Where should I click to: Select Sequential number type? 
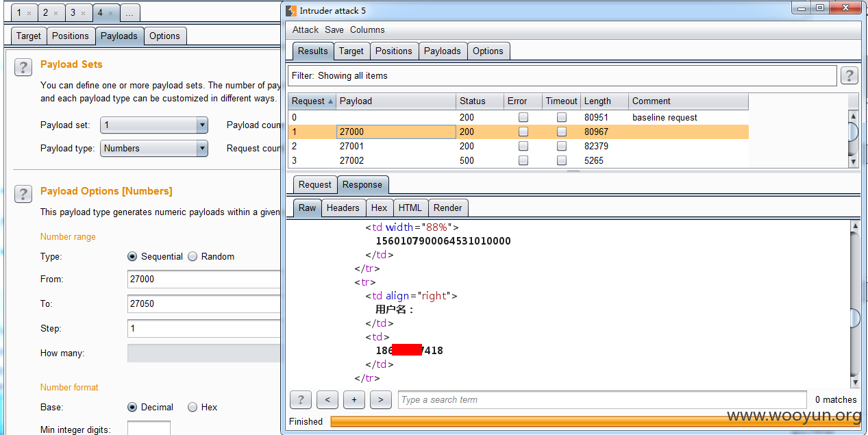132,256
